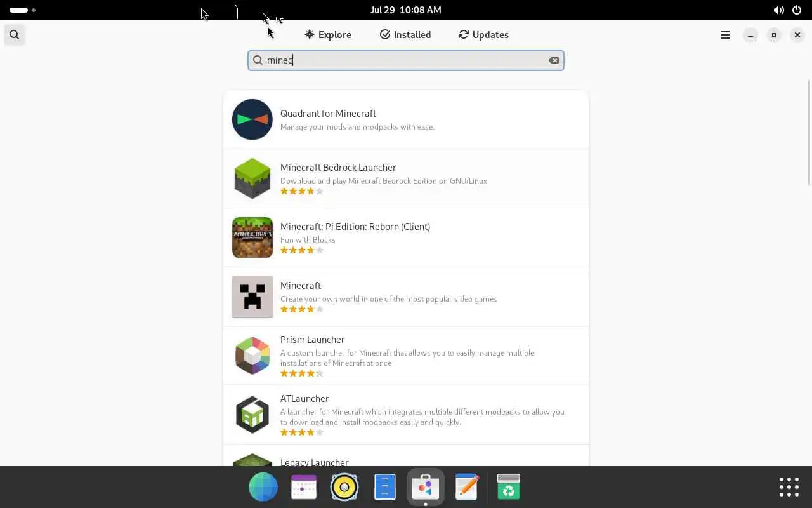The height and width of the screenshot is (508, 812).
Task: Open the Calendar app in the dock
Action: (x=304, y=487)
